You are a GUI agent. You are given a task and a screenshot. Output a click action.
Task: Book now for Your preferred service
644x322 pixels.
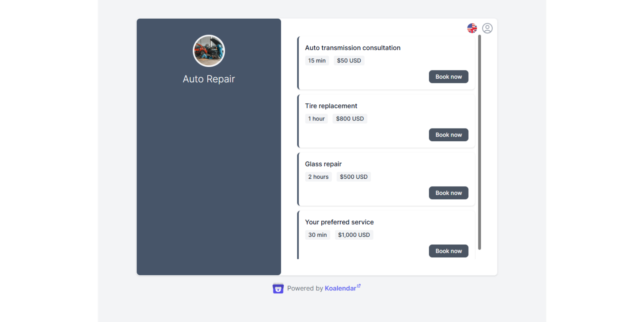448,251
